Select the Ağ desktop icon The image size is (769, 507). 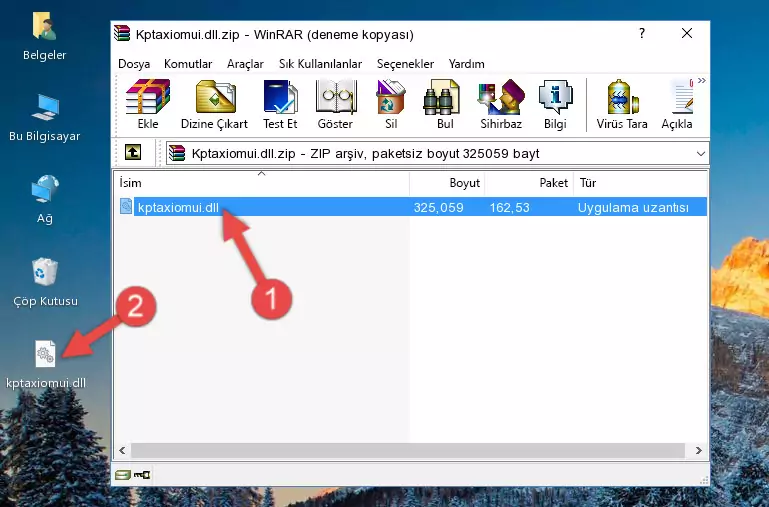click(45, 199)
